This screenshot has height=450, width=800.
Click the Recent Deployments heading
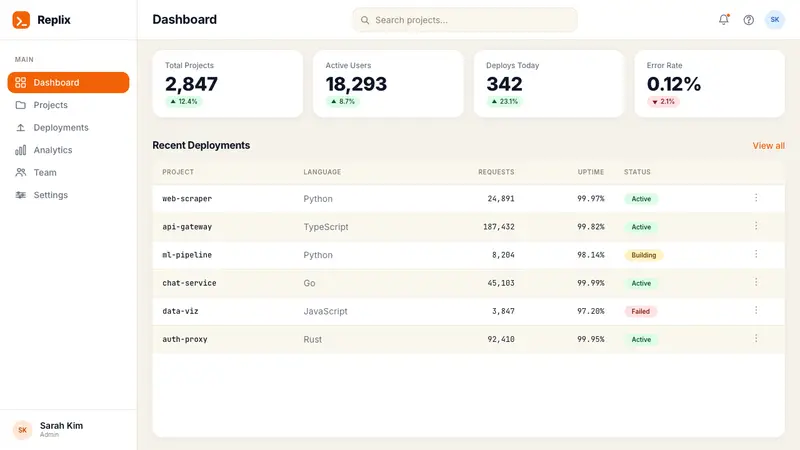click(x=201, y=145)
